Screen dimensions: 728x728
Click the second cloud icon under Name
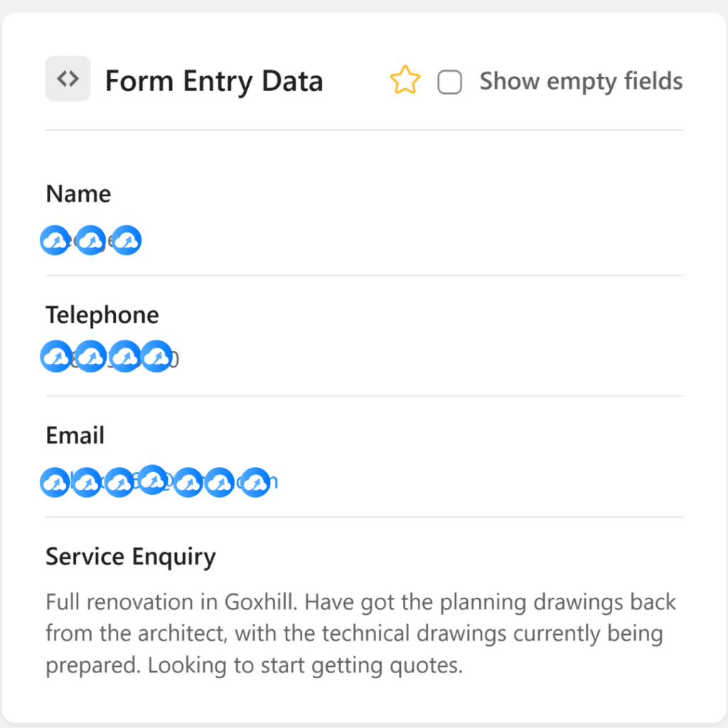(x=91, y=240)
